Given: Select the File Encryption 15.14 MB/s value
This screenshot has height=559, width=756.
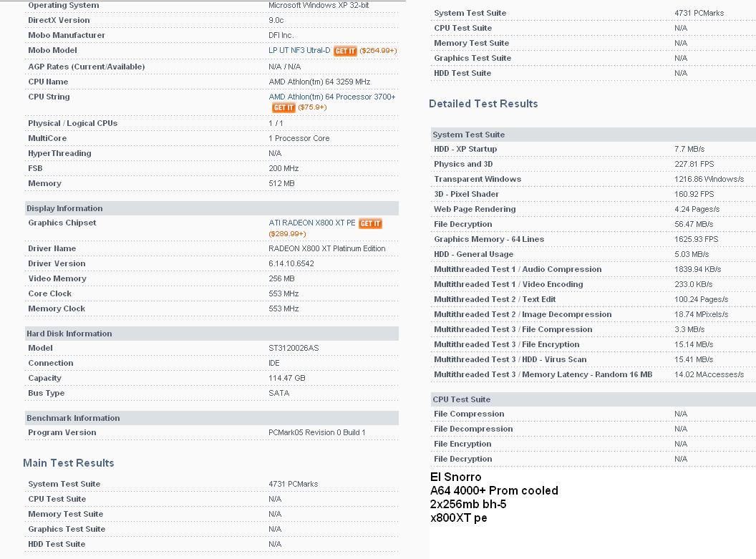Looking at the screenshot, I should pyautogui.click(x=694, y=344).
